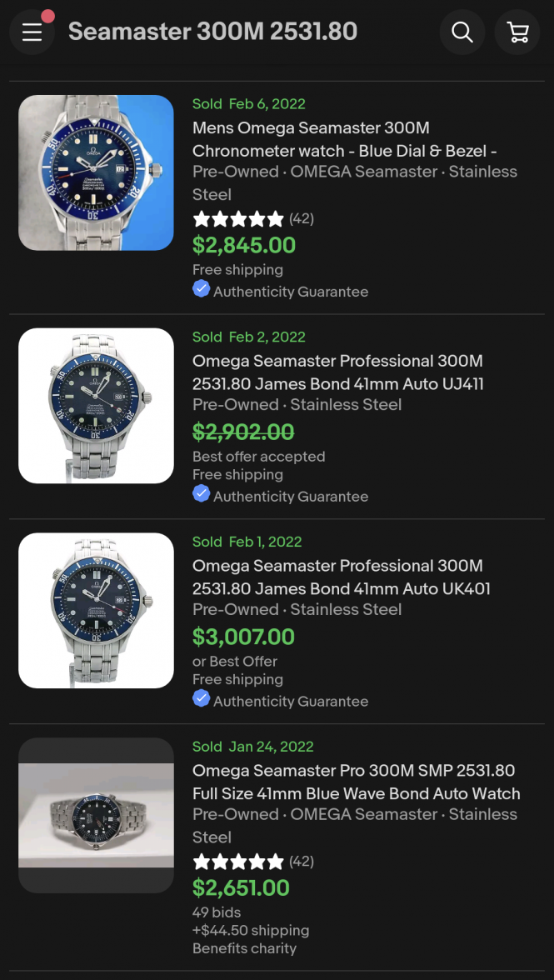Viewport: 554px width, 980px height.
Task: Select thumbnail of Jan 24 sold watch
Action: [x=96, y=815]
